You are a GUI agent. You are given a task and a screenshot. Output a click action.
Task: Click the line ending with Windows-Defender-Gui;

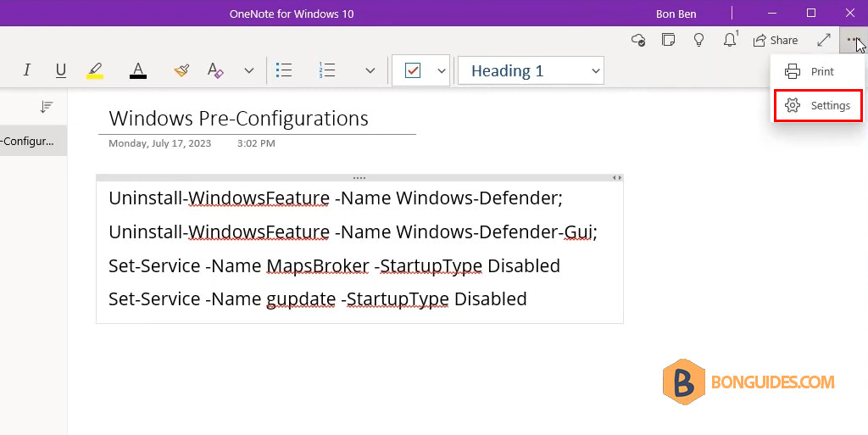coord(353,231)
